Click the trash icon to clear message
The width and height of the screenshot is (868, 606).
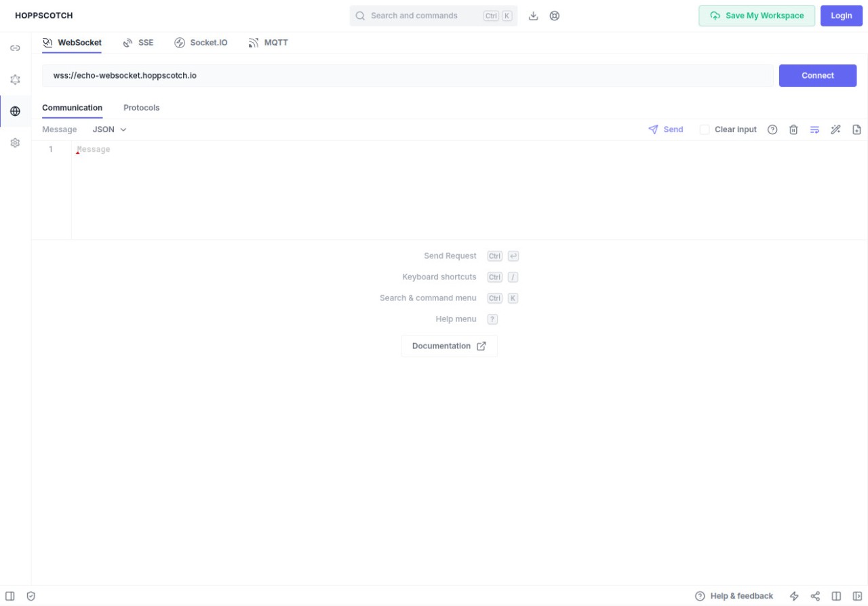click(x=793, y=129)
